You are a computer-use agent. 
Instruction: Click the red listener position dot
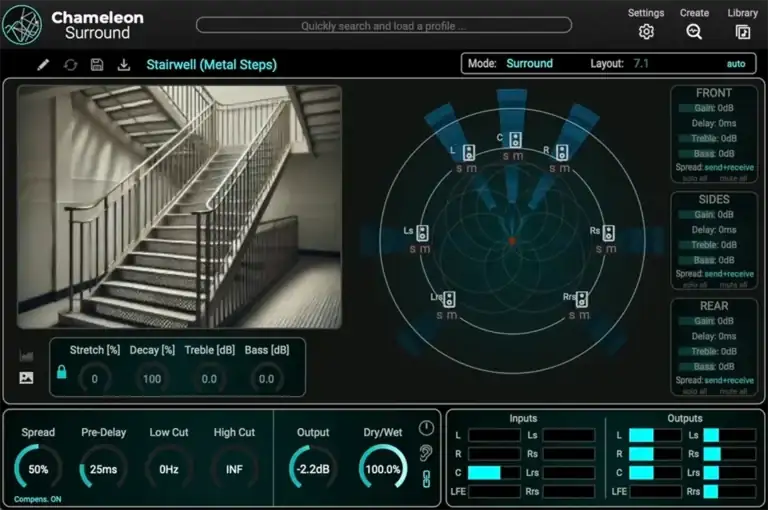(x=512, y=241)
